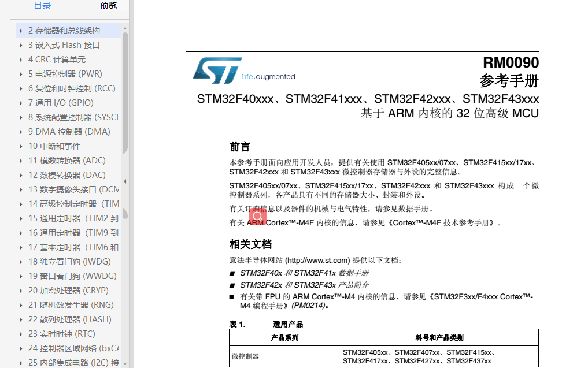Image resolution: width=588 pixels, height=368 pixels.
Task: Expand chapter 23 实时时钟 (RTC)
Action: click(x=21, y=334)
